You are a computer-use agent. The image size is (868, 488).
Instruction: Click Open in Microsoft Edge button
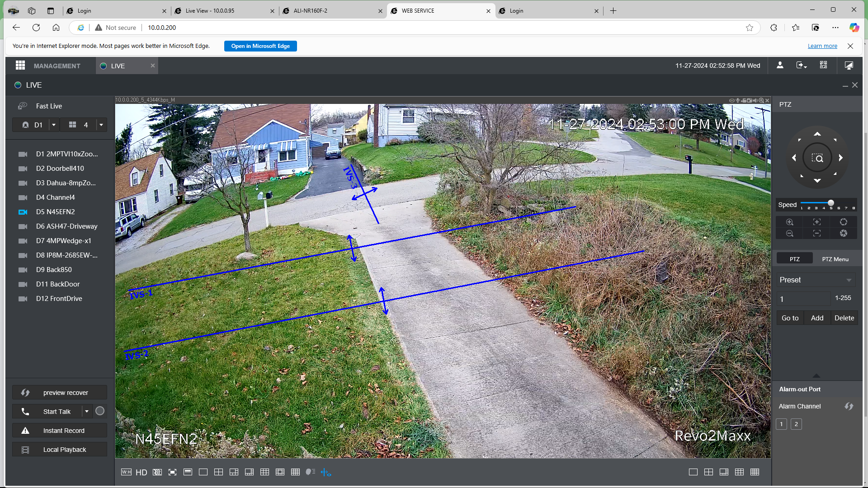(x=260, y=46)
